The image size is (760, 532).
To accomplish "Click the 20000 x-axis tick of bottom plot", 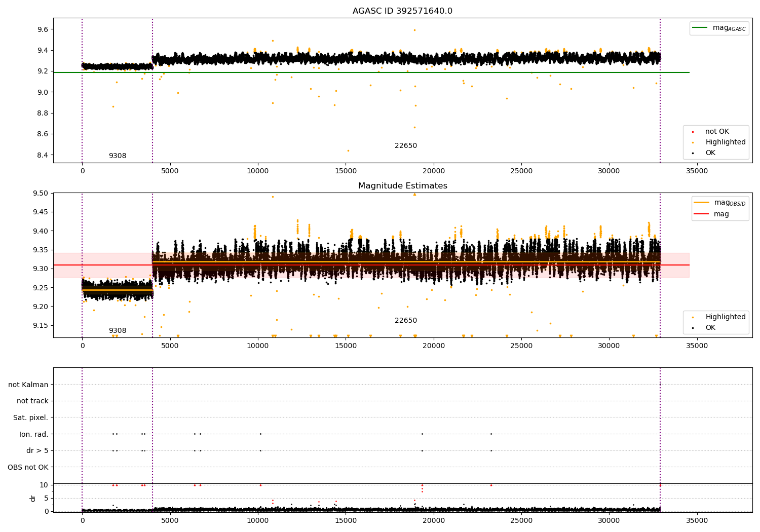I will click(433, 520).
